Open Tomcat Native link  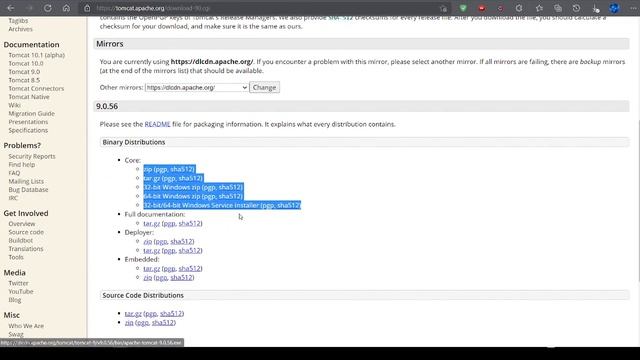coord(29,97)
